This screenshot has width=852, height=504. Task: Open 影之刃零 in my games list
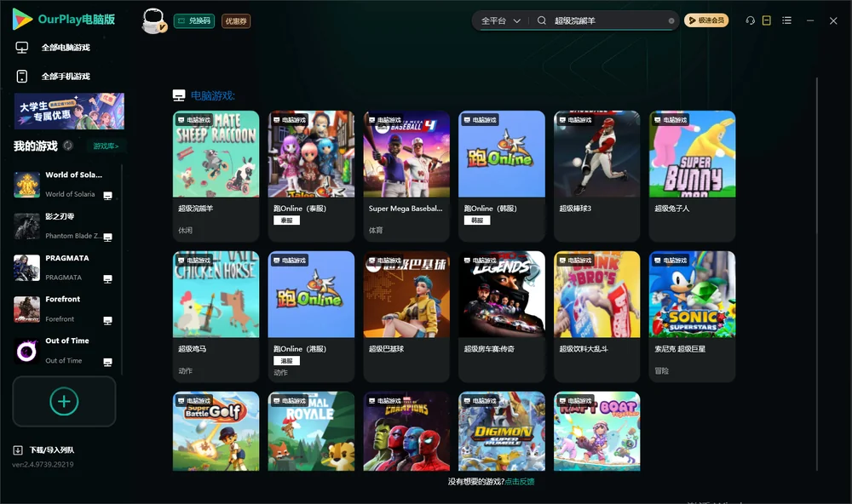(62, 226)
